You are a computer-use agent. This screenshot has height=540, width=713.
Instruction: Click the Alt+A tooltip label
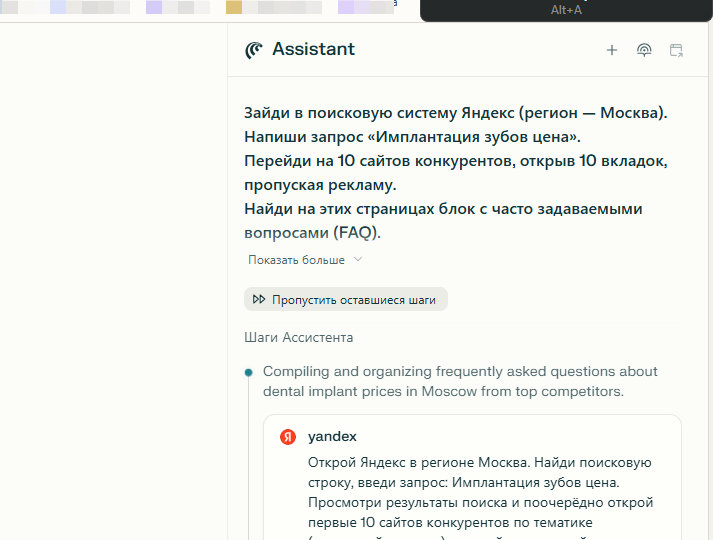[566, 10]
